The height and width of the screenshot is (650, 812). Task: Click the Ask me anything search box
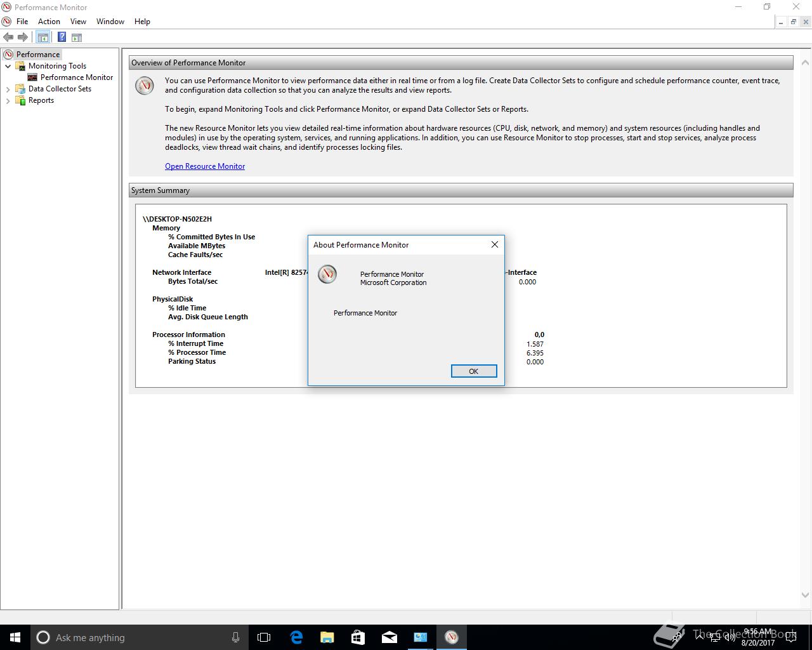point(138,637)
